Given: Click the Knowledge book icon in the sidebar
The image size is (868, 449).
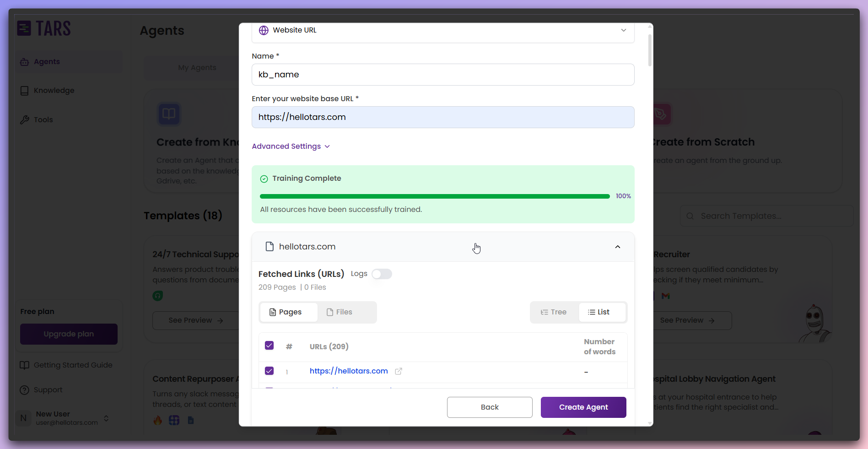Looking at the screenshot, I should (x=24, y=91).
